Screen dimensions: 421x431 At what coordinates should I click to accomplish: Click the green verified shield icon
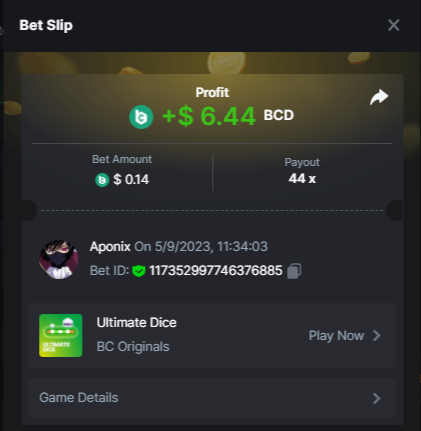pyautogui.click(x=139, y=271)
